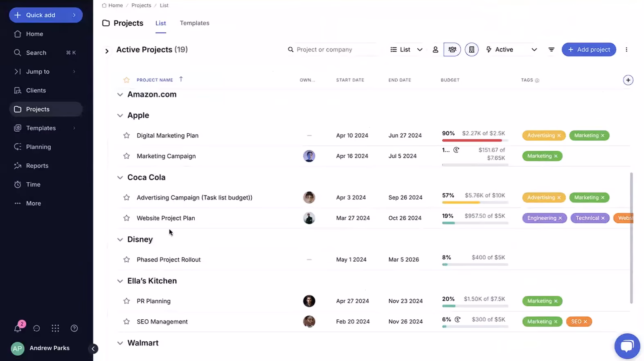Click the Advertising Campaign 57% budget bar
This screenshot has height=361, width=644.
pyautogui.click(x=475, y=202)
